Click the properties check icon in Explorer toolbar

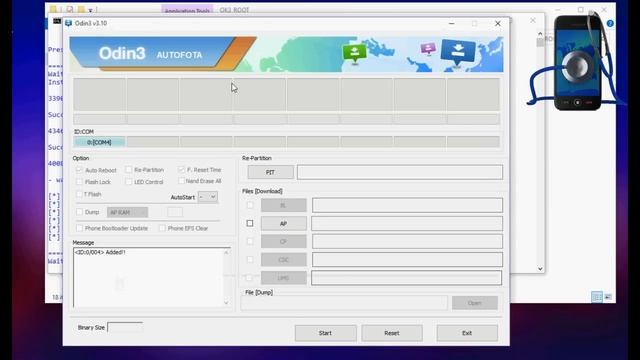pyautogui.click(x=70, y=9)
